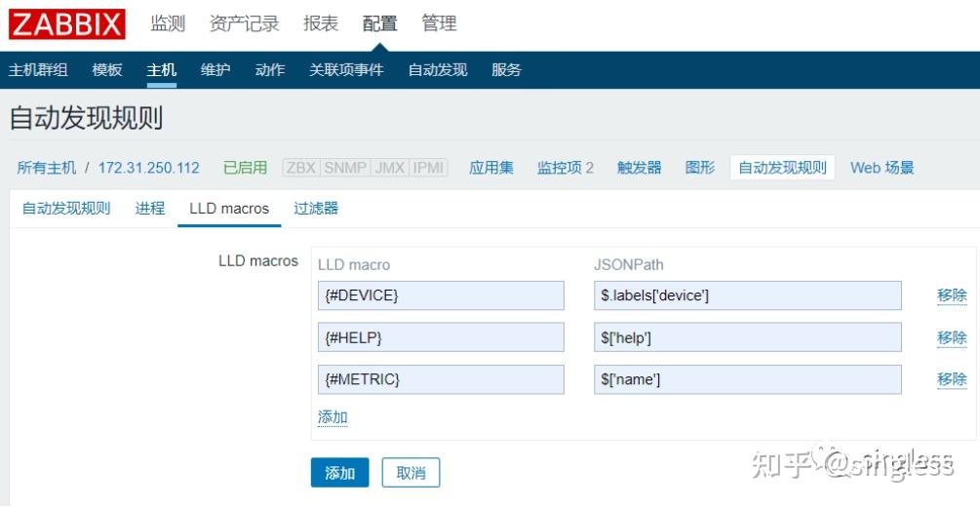Go to 主机群组 submenu
The image size is (980, 509).
[x=38, y=70]
